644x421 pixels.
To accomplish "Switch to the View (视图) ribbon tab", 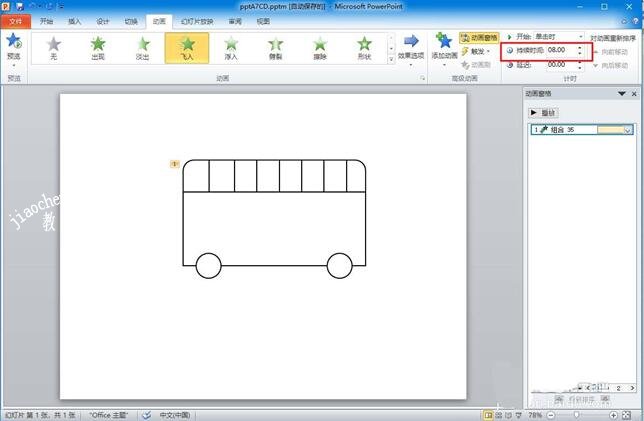I will pyautogui.click(x=263, y=21).
